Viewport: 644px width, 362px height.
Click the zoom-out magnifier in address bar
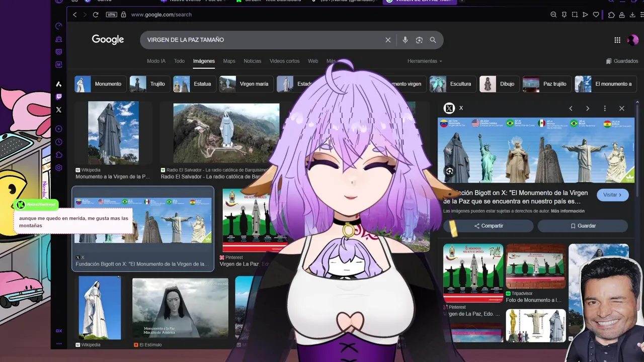point(553,15)
